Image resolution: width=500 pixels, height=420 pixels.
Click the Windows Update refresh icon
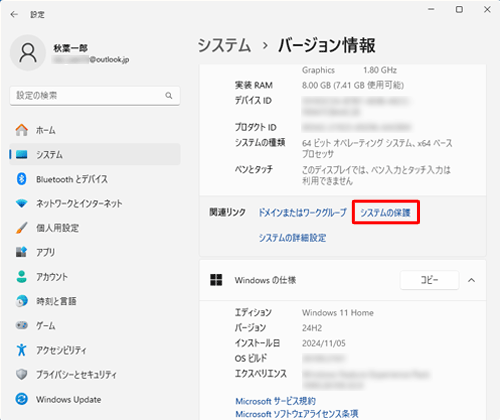coord(22,399)
